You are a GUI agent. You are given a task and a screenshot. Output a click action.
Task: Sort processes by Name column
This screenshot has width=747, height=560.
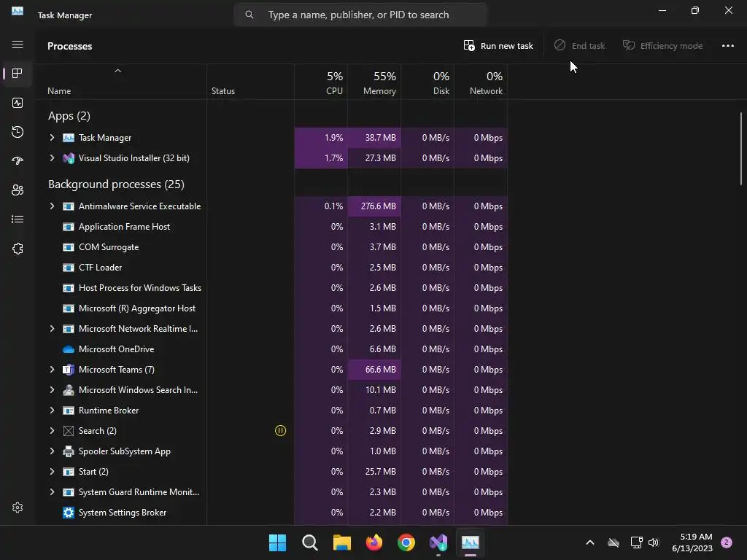[x=122, y=82]
